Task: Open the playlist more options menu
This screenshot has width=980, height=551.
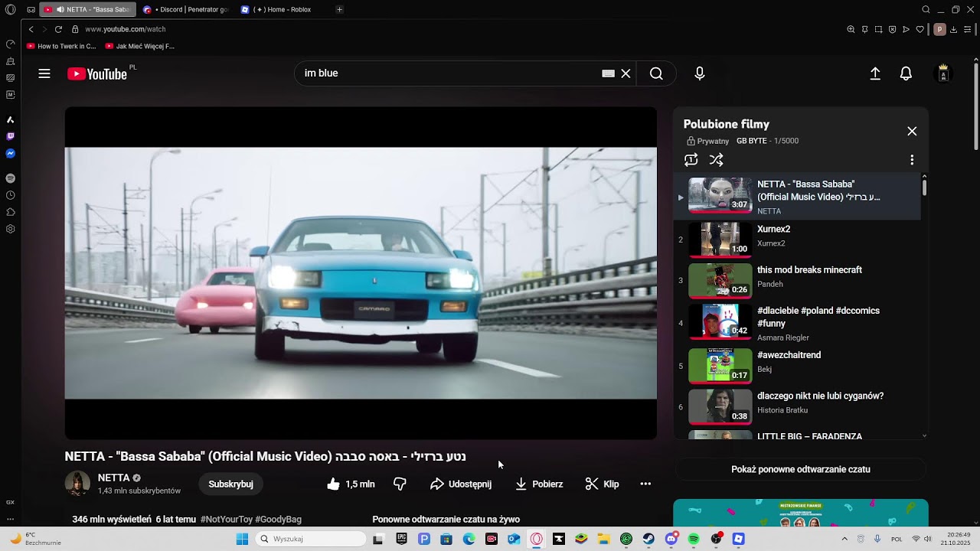Action: [912, 160]
